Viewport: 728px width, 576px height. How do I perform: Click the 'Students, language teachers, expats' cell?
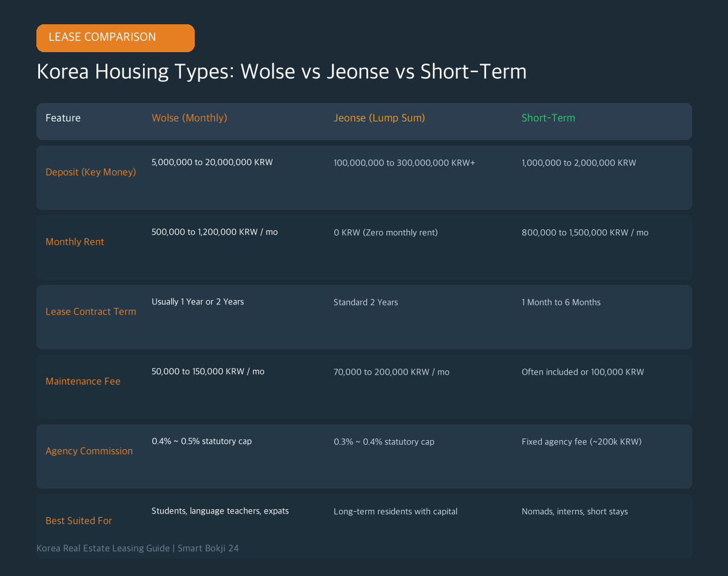(220, 511)
